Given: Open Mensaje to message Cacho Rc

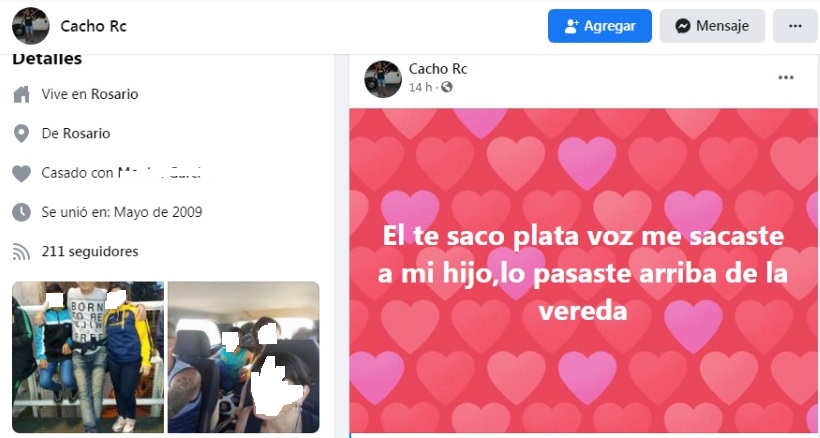Looking at the screenshot, I should (x=712, y=26).
